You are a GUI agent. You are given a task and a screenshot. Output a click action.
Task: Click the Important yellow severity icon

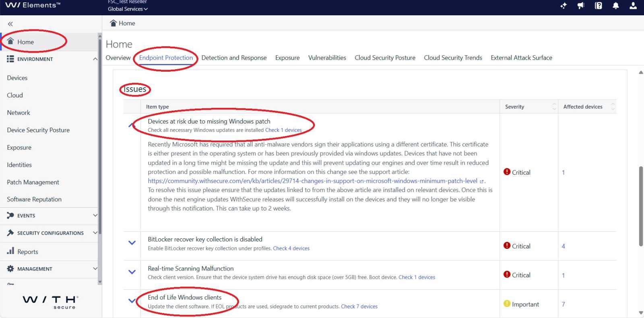[x=507, y=304]
